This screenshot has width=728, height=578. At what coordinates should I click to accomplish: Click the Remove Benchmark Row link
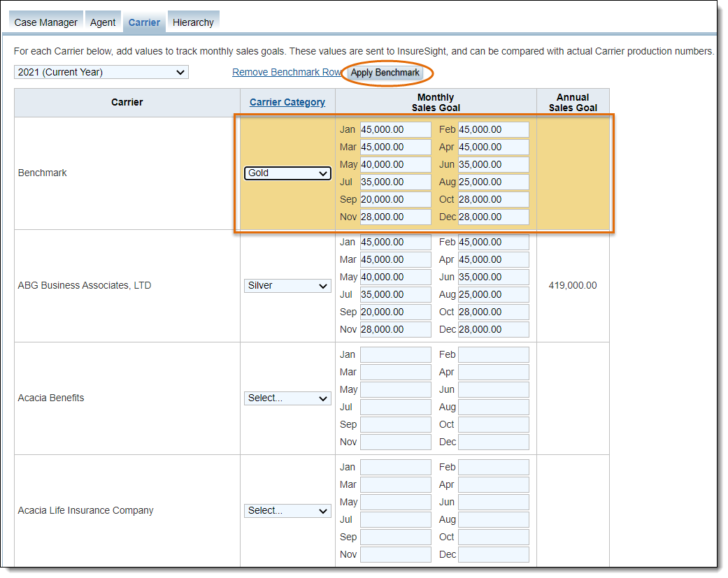[x=286, y=72]
